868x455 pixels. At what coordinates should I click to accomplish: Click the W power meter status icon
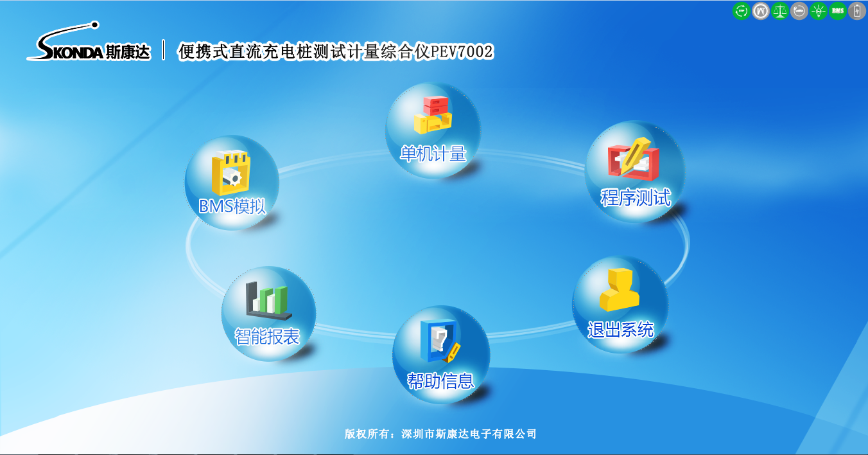pyautogui.click(x=760, y=11)
